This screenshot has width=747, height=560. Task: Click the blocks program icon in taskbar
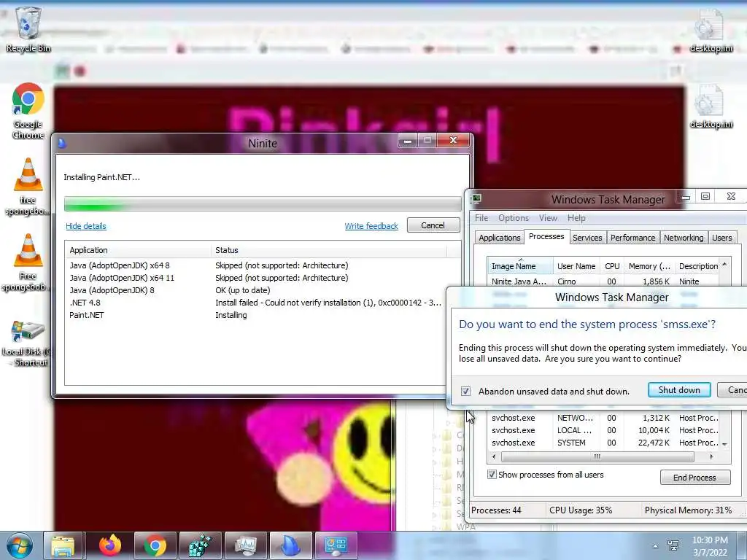200,545
